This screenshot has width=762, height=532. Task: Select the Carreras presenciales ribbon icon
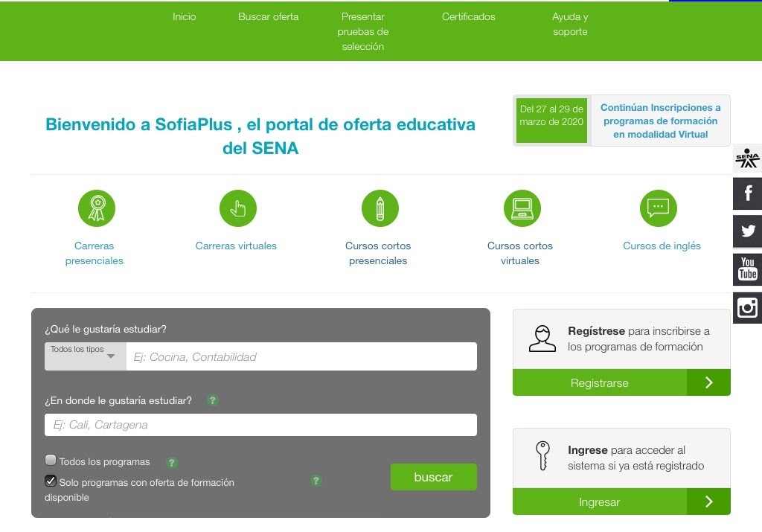click(x=95, y=208)
